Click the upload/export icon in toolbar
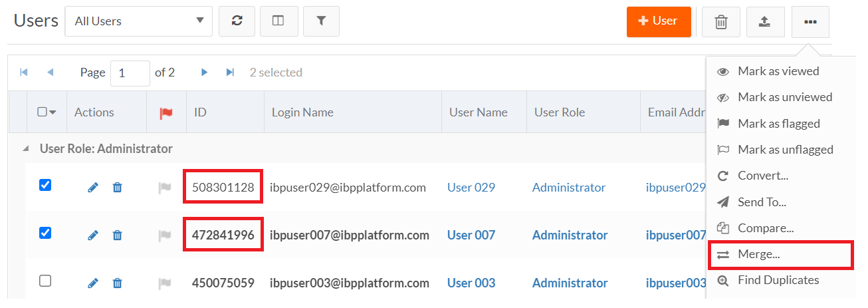868x308 pixels. click(764, 22)
